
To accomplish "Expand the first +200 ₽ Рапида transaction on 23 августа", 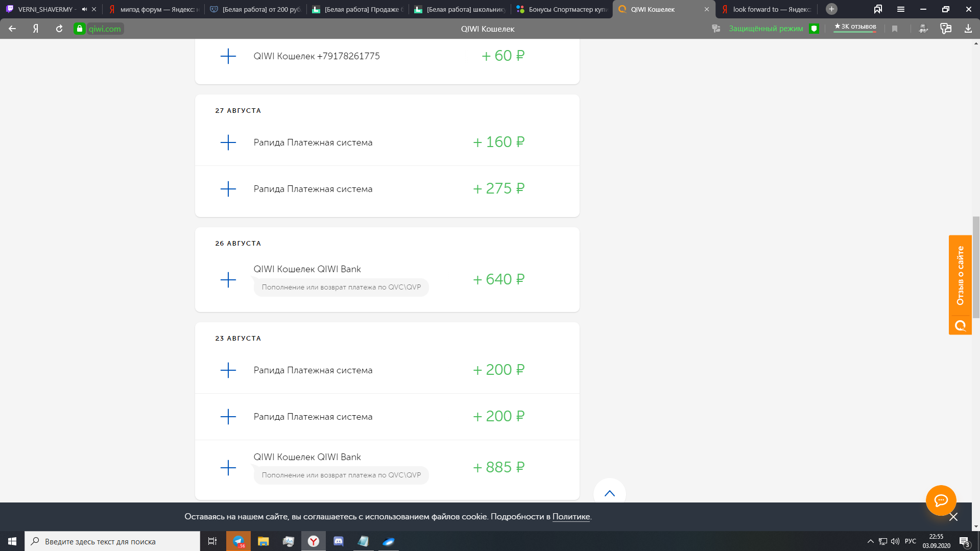I will [228, 370].
